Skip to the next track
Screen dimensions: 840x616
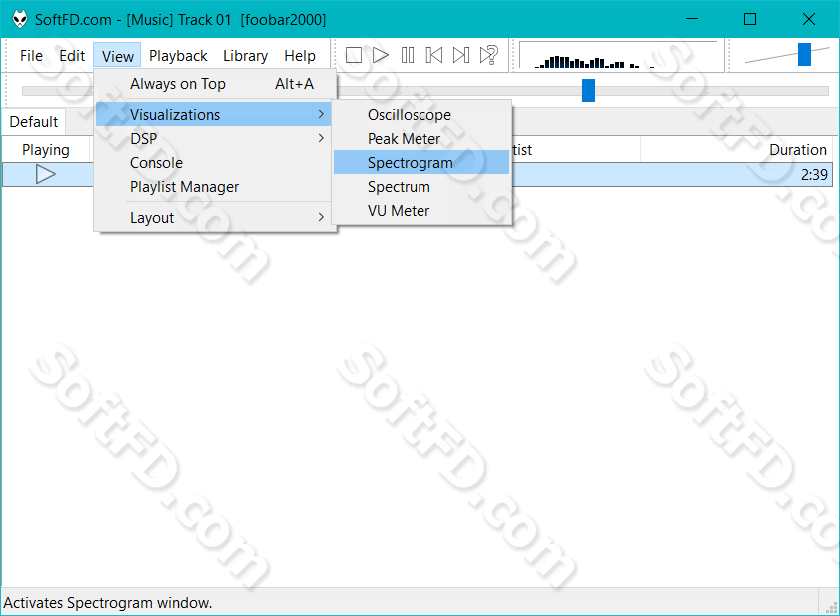pyautogui.click(x=461, y=55)
